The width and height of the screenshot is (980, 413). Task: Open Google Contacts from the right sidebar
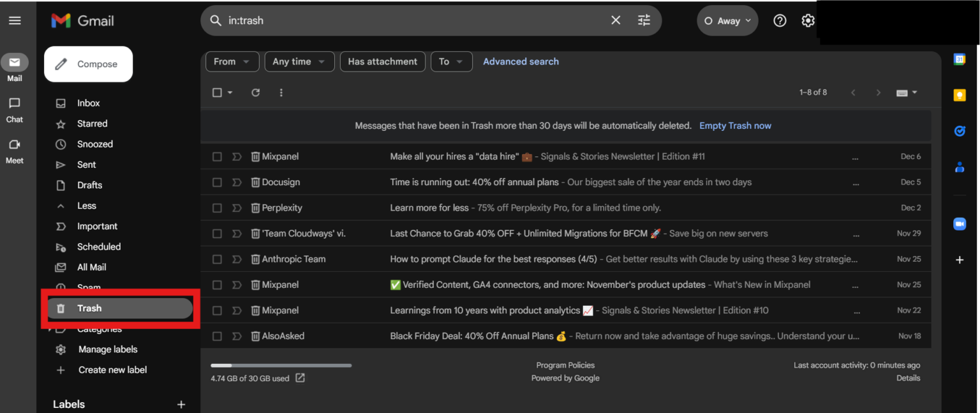click(x=960, y=167)
